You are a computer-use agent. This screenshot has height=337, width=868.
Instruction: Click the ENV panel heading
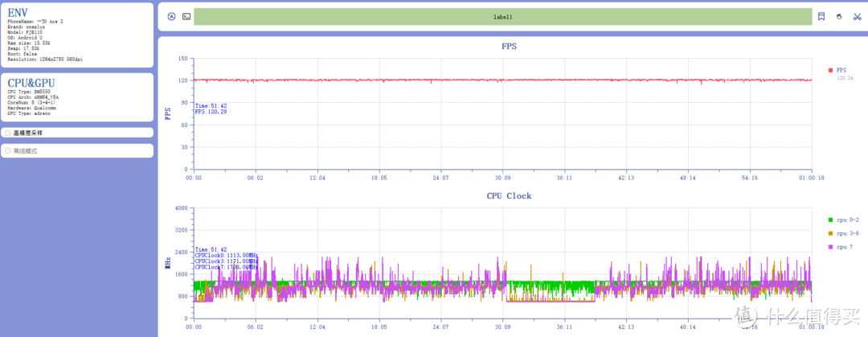coord(18,12)
